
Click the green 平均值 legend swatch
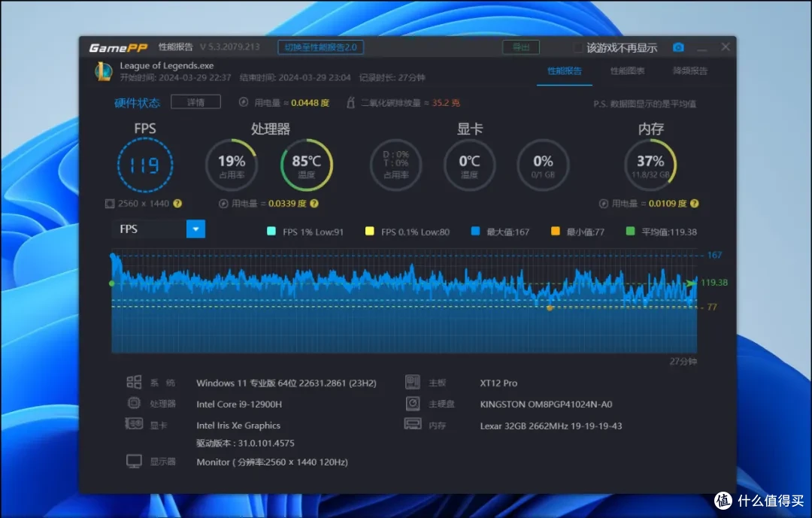tap(630, 231)
